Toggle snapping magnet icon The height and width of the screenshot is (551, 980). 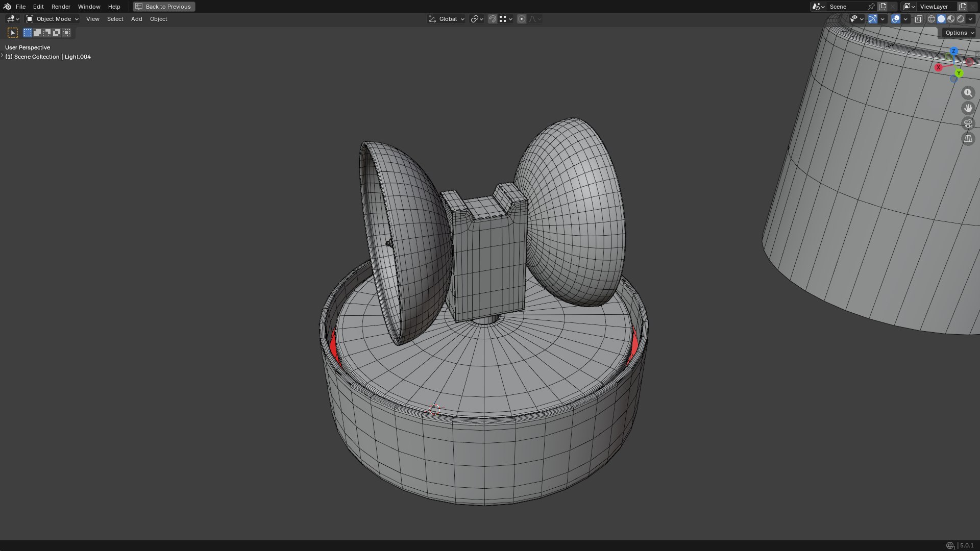click(x=493, y=19)
